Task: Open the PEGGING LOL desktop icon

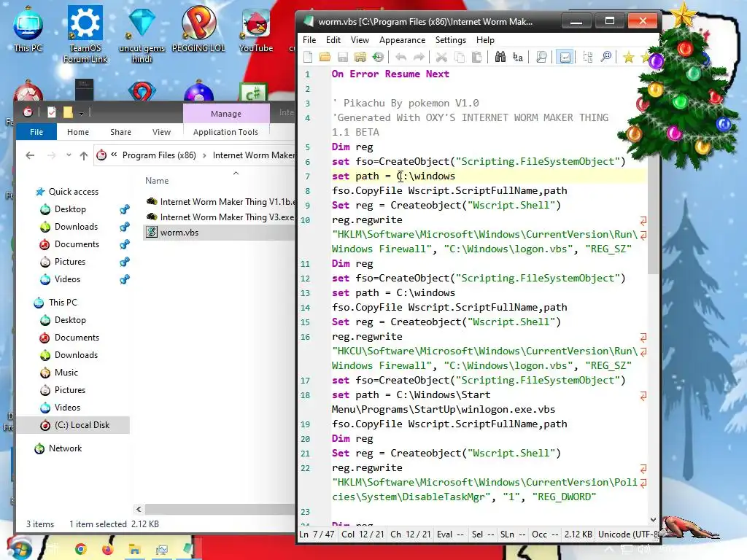Action: [198, 29]
